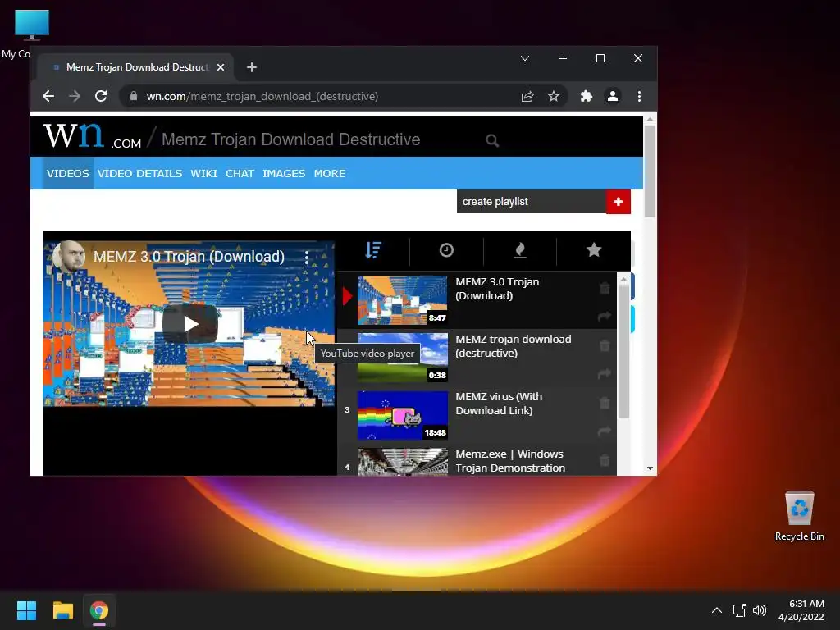Show most recent videos via clock icon
The height and width of the screenshot is (630, 840).
[x=446, y=250]
